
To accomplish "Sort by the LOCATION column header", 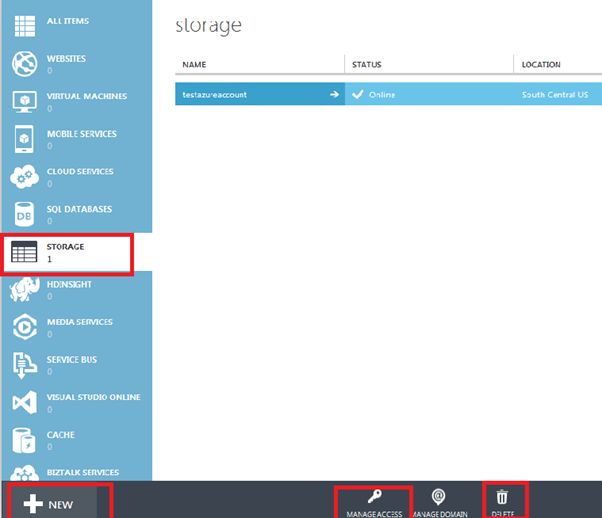I will pos(541,65).
